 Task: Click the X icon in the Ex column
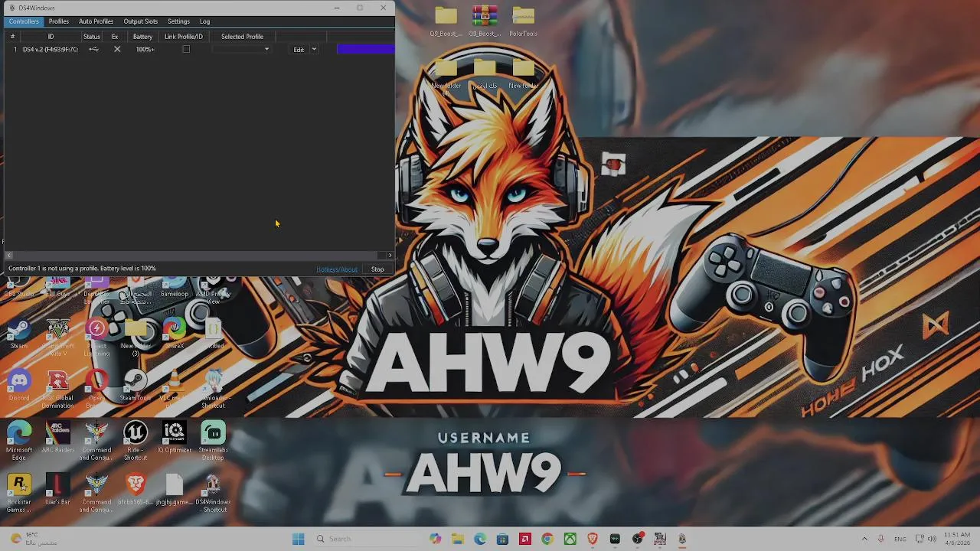[x=117, y=49]
